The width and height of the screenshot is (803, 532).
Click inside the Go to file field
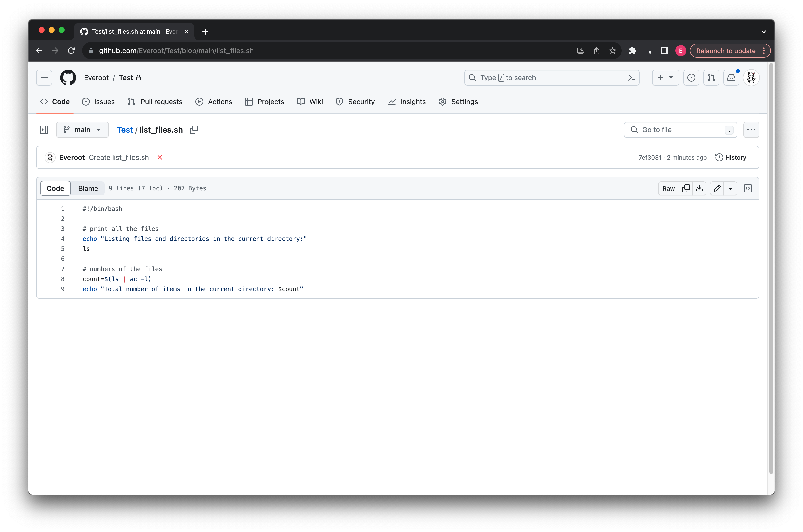[x=679, y=129]
